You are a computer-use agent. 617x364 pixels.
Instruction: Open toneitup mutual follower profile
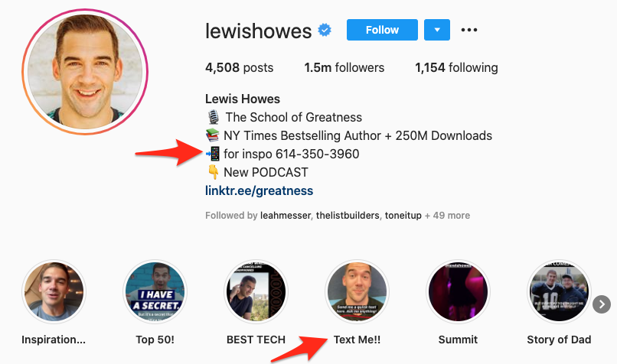pos(403,216)
